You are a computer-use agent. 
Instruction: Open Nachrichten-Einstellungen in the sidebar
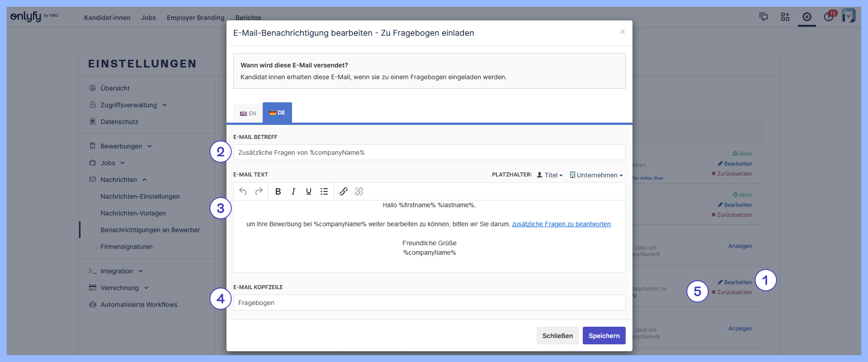(140, 196)
